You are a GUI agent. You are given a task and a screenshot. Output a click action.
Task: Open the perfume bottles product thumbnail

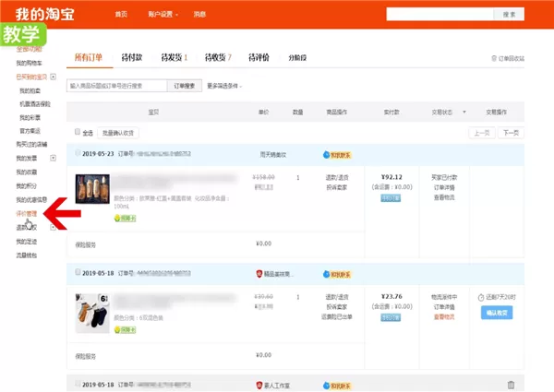(92, 189)
